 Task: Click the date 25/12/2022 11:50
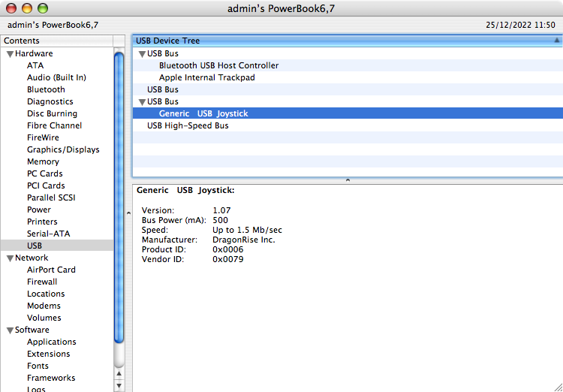[520, 25]
